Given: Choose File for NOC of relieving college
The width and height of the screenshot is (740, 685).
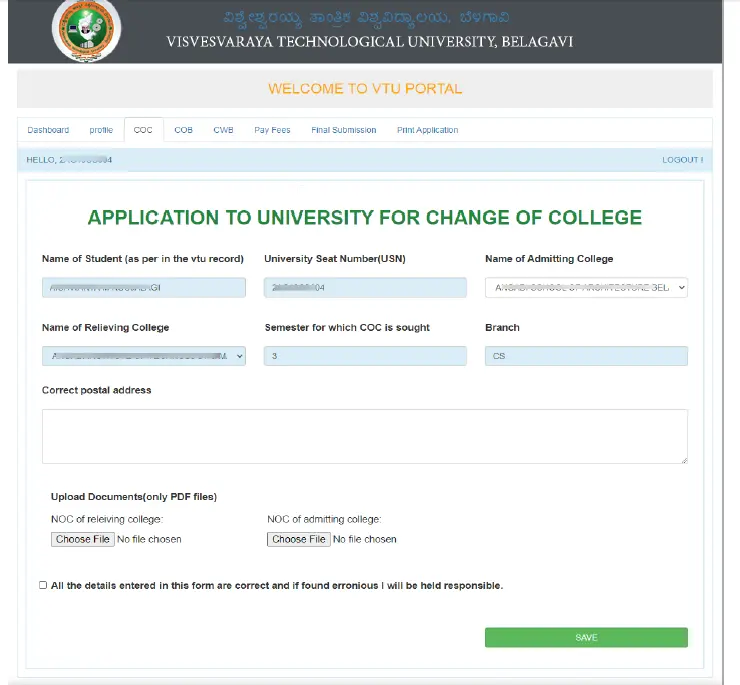Looking at the screenshot, I should point(83,539).
